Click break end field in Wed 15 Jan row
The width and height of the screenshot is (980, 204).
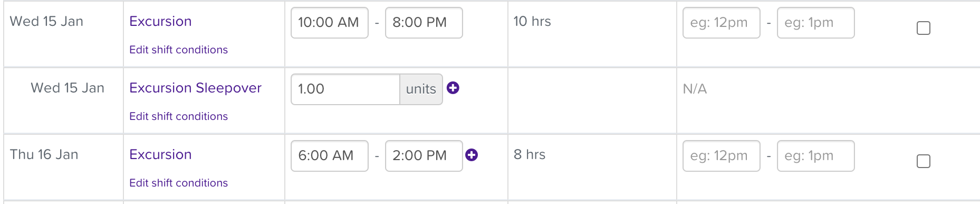click(816, 23)
